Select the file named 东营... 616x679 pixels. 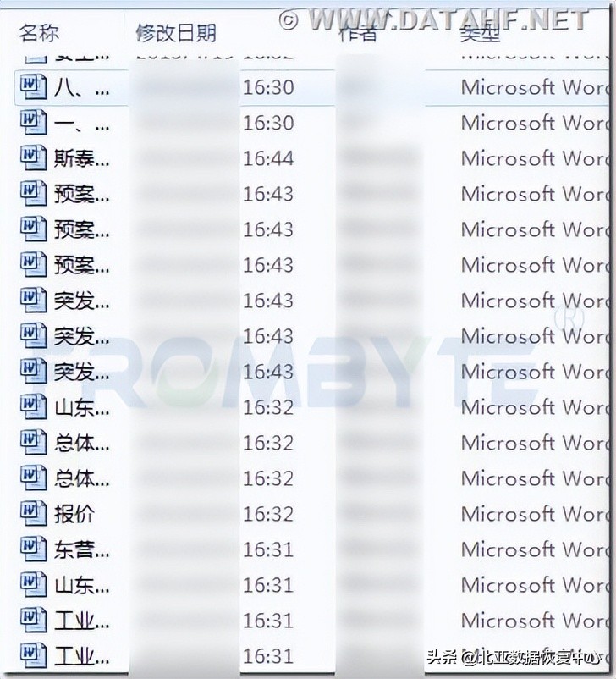click(81, 550)
